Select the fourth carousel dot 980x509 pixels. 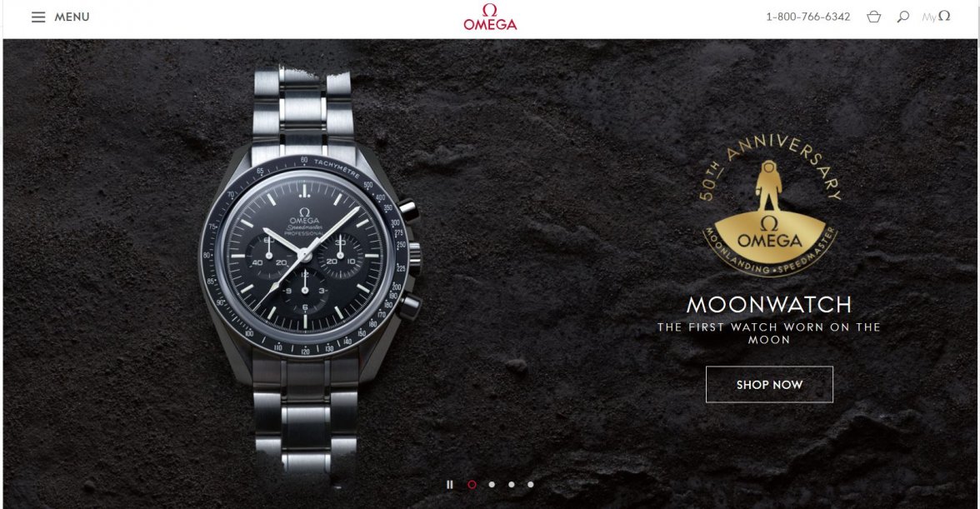[x=531, y=485]
